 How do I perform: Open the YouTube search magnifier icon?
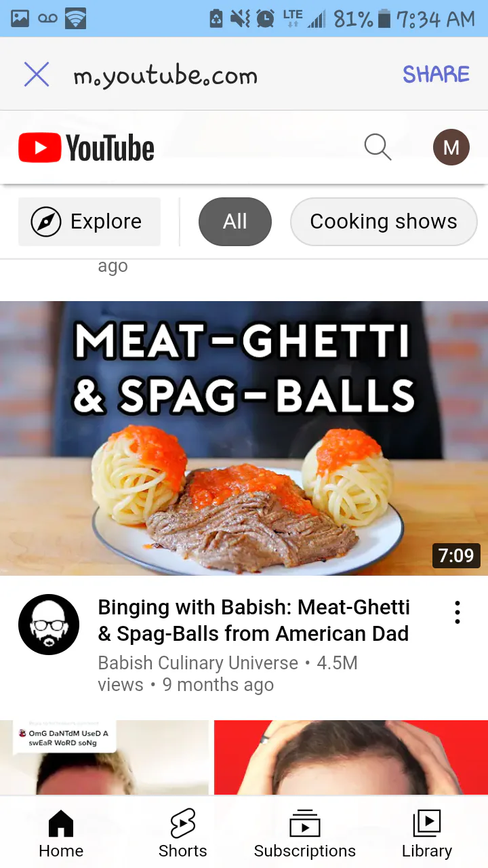pyautogui.click(x=378, y=147)
